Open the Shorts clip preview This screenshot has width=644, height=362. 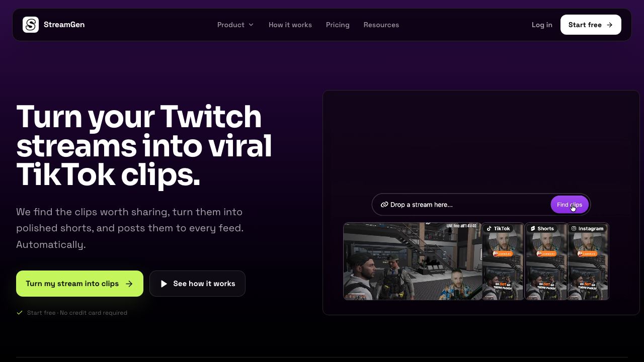546,261
